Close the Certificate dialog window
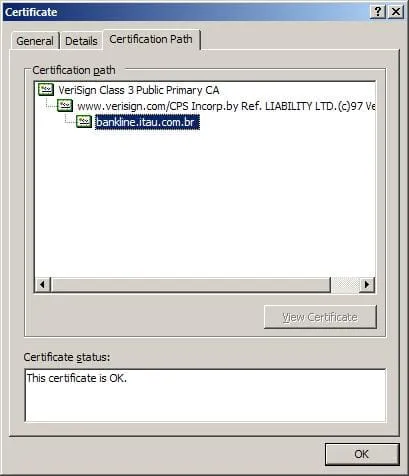Screen dimensions: 409x476 pyautogui.click(x=396, y=12)
